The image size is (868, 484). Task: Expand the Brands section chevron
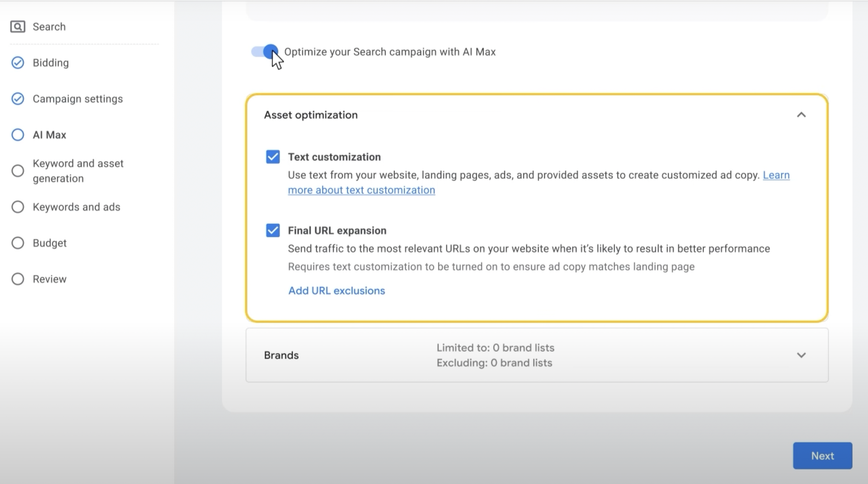tap(801, 355)
